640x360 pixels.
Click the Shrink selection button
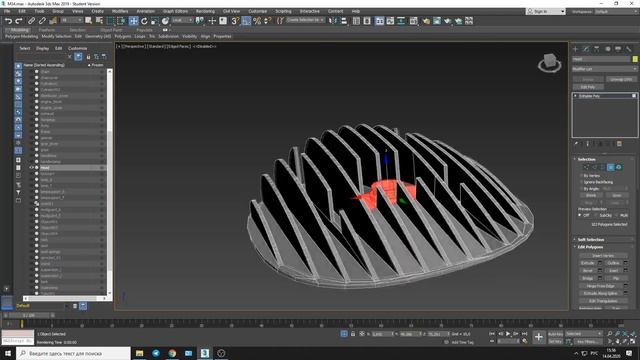pyautogui.click(x=591, y=196)
